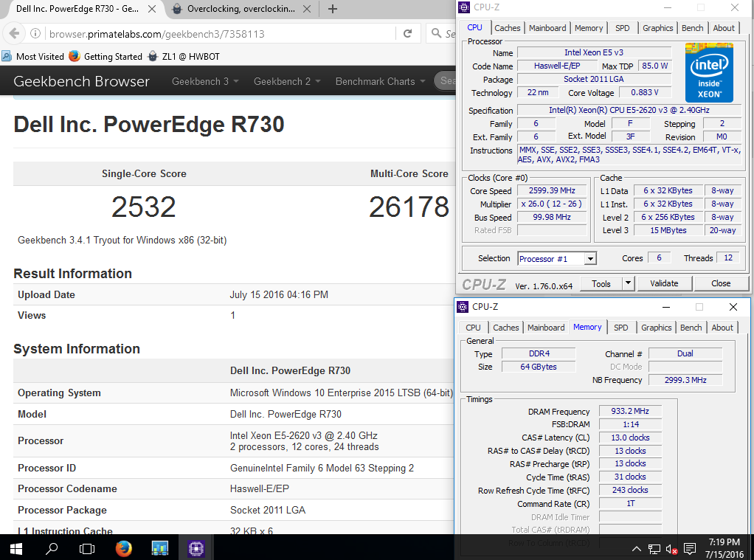Click the upper CPU-Z window title icon
This screenshot has height=560, width=754.
[x=464, y=7]
